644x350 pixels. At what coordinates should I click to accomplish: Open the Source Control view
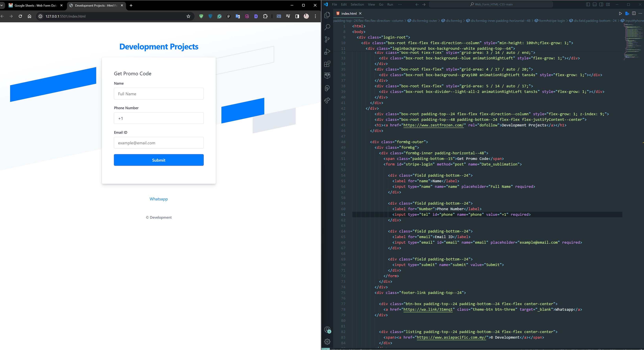(x=327, y=39)
